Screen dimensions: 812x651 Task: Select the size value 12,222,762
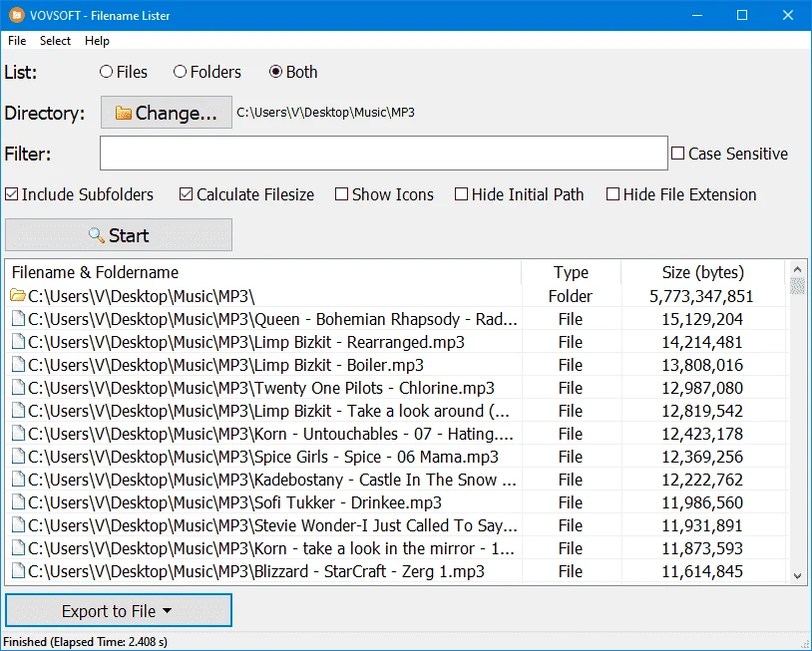(702, 480)
